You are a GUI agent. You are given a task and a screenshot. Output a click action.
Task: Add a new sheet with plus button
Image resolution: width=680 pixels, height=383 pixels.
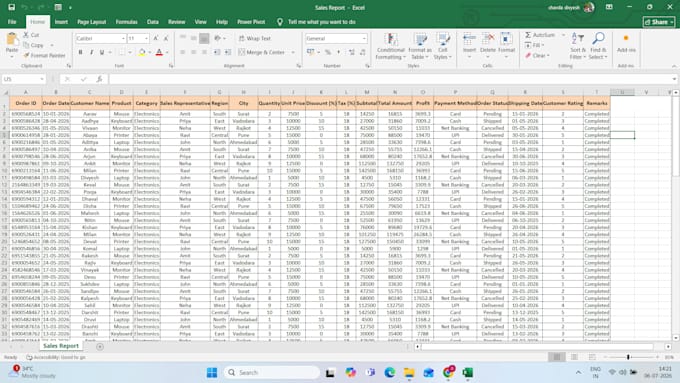point(100,346)
